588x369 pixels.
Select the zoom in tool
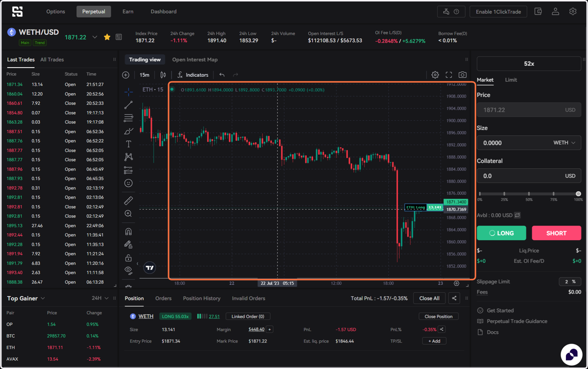[x=128, y=214]
